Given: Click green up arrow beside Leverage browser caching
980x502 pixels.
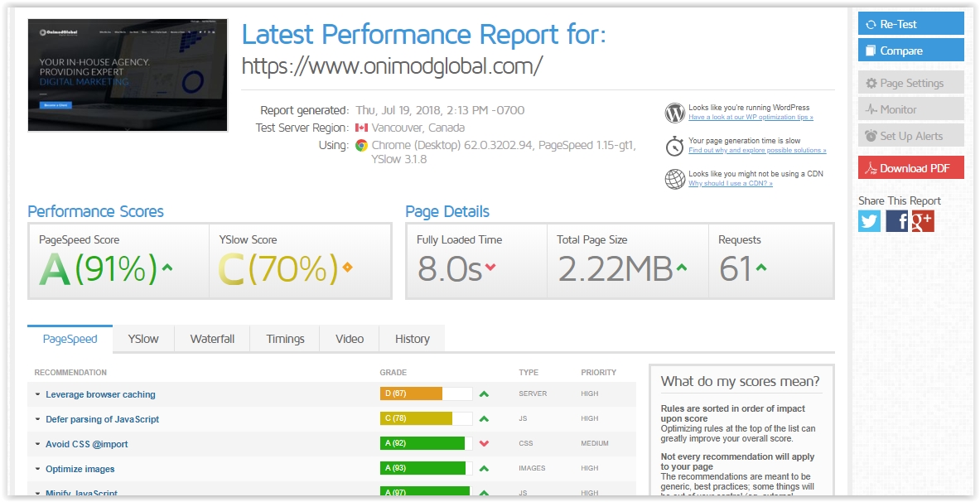Looking at the screenshot, I should point(484,393).
